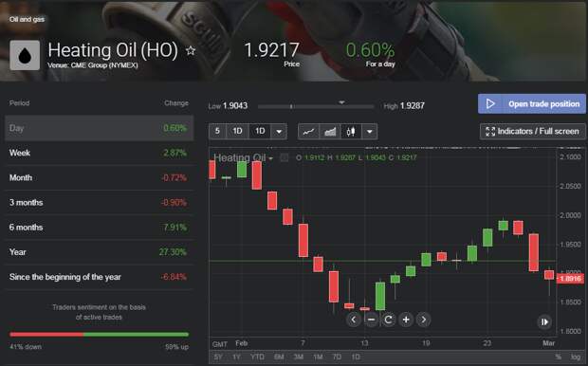
Task: Select the candlestick chart type icon
Action: [351, 132]
